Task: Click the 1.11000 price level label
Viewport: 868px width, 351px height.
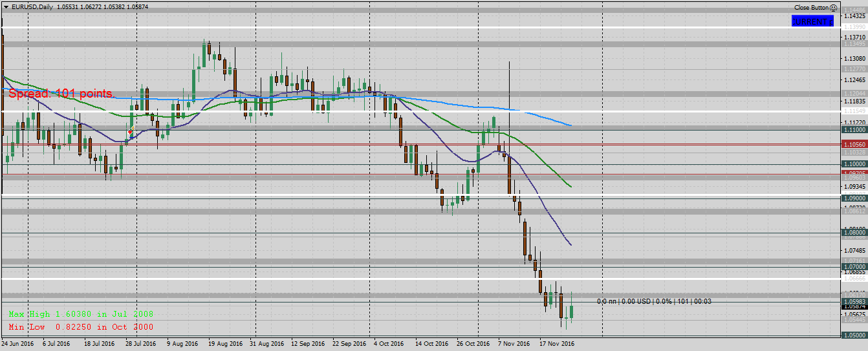Action: (x=854, y=130)
